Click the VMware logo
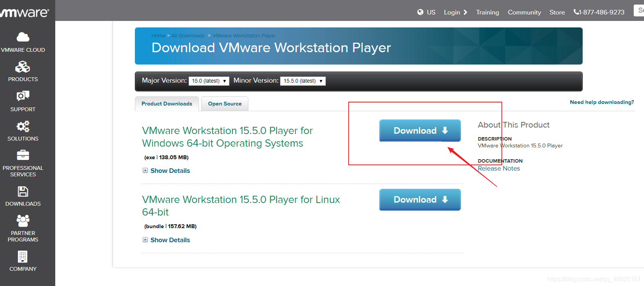Viewport: 644px width, 286px height. click(24, 12)
